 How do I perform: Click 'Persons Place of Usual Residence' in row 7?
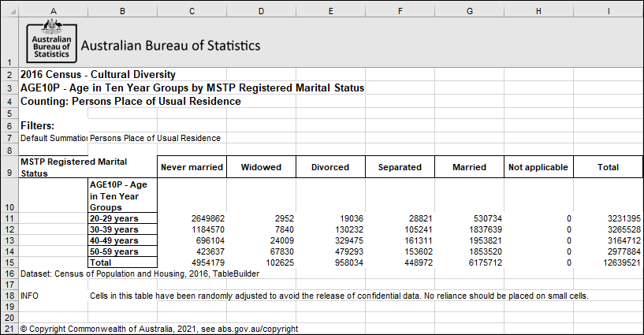[155, 139]
